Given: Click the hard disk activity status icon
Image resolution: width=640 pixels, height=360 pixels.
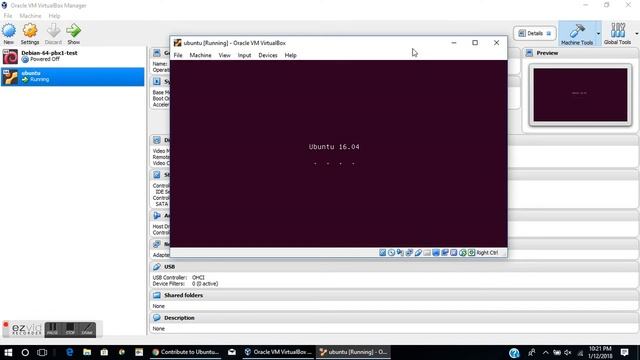Looking at the screenshot, I should tap(382, 253).
